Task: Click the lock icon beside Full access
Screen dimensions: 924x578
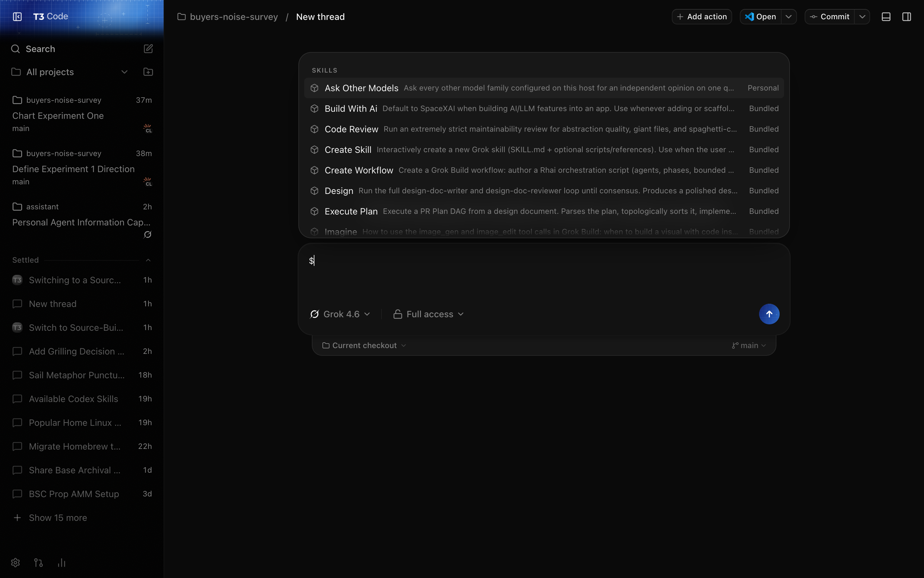Action: (x=398, y=314)
